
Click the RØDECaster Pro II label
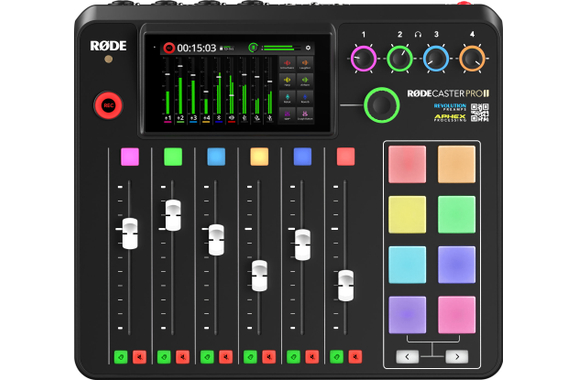coord(448,93)
